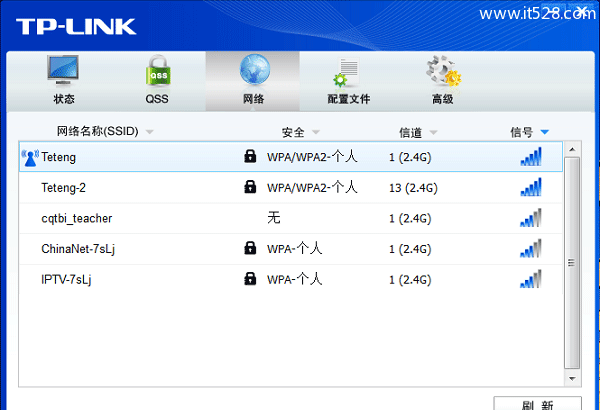Click the 状态 tab label
This screenshot has width=600, height=410.
64,99
